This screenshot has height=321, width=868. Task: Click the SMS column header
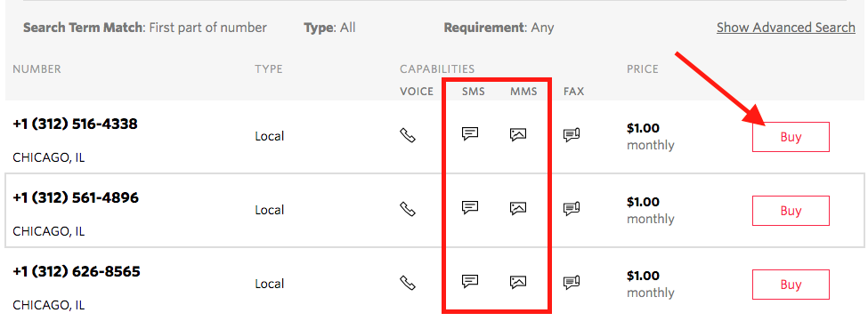(474, 92)
